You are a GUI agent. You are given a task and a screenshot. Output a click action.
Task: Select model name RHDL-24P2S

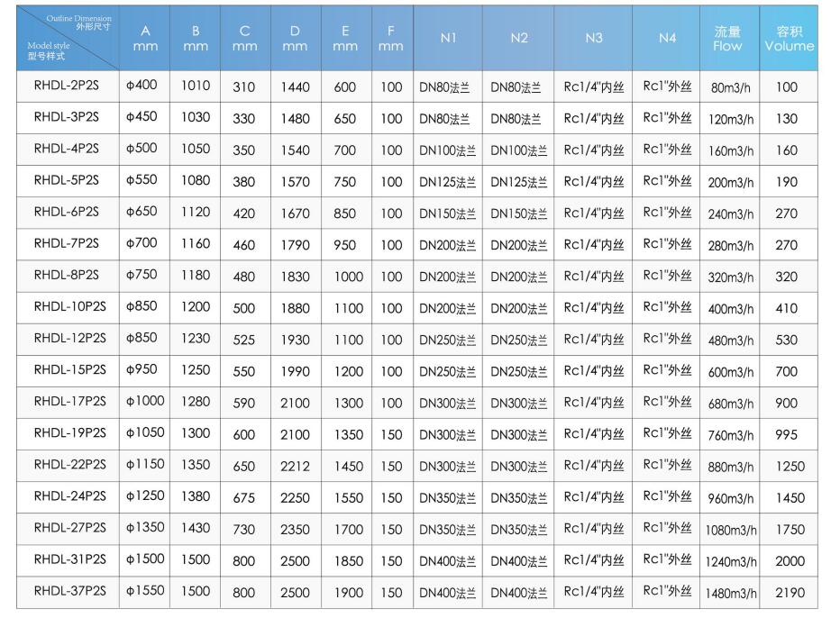[x=70, y=495]
